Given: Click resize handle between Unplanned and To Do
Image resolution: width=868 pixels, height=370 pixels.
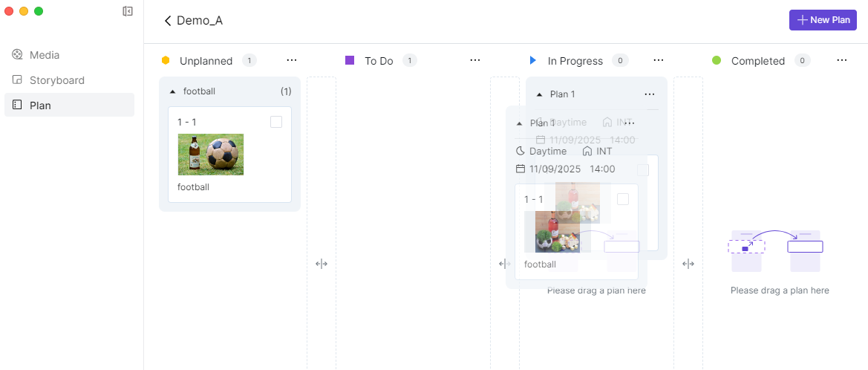Looking at the screenshot, I should [x=322, y=264].
